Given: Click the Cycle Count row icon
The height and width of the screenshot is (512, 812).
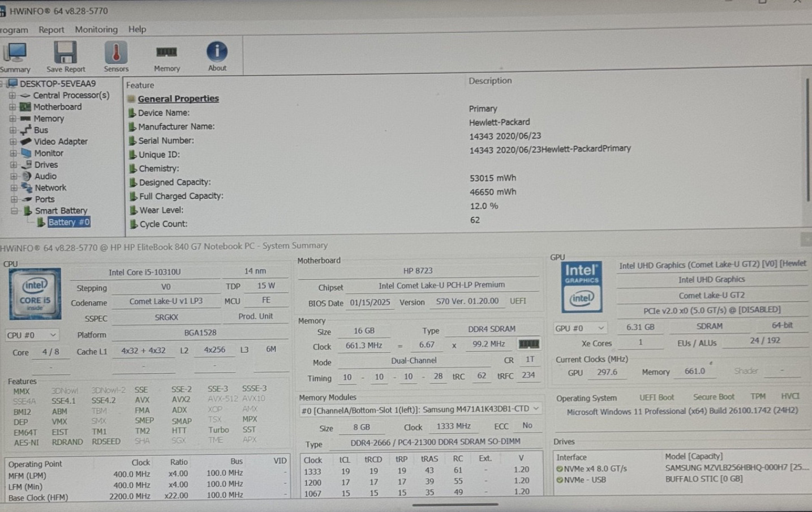Looking at the screenshot, I should [134, 224].
